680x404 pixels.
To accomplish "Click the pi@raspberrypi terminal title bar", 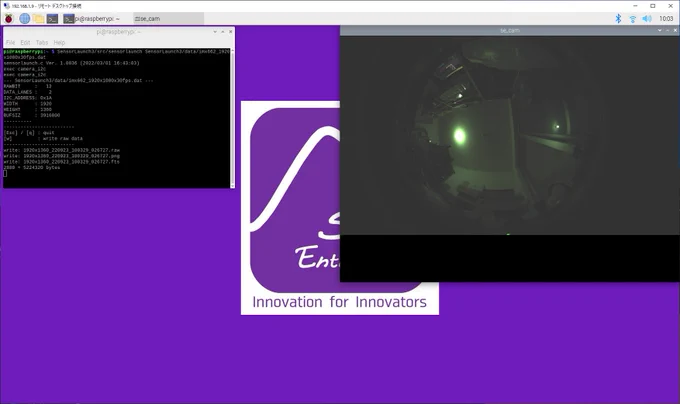I will 118,32.
